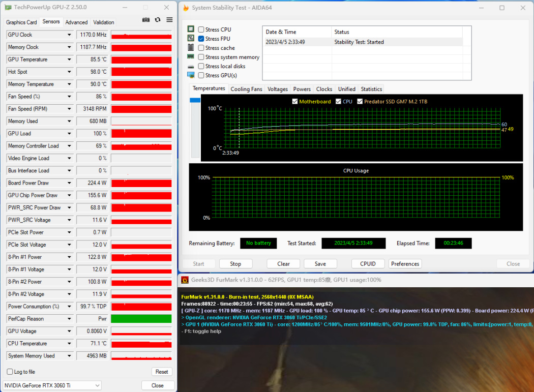This screenshot has width=534, height=392.
Task: Open the GPU Temperature sensor dropdown
Action: 69,59
